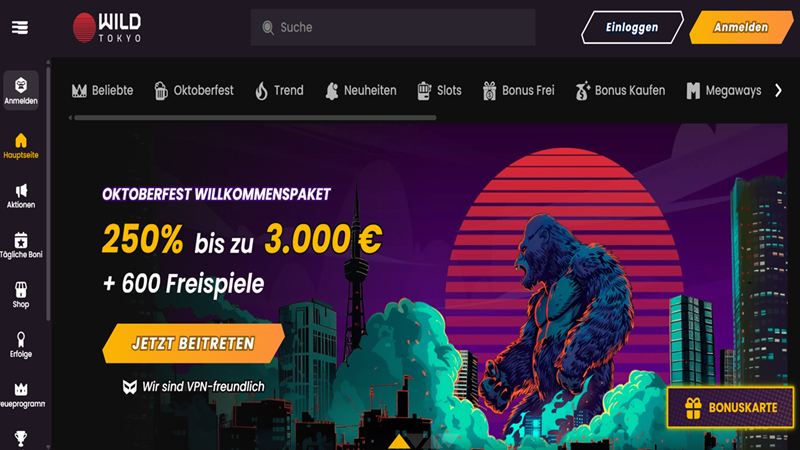Open the Aktionen megaphone icon
This screenshot has width=800, height=450.
[21, 191]
